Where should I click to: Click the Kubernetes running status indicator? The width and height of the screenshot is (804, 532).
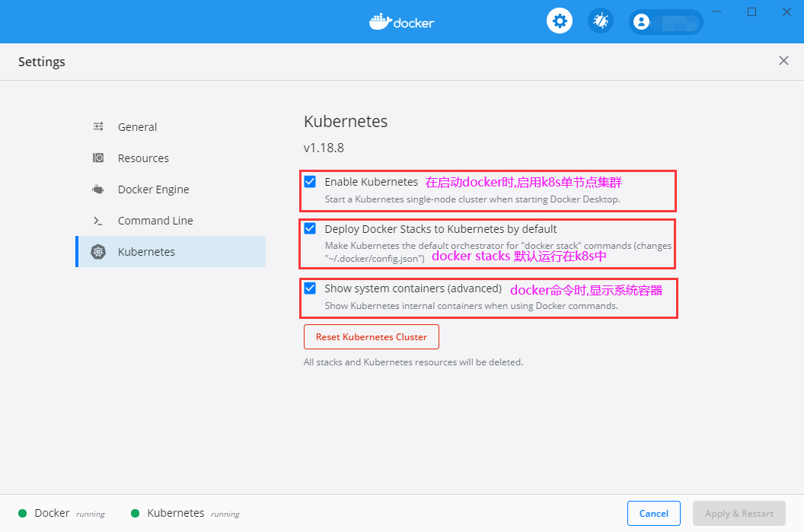click(185, 513)
